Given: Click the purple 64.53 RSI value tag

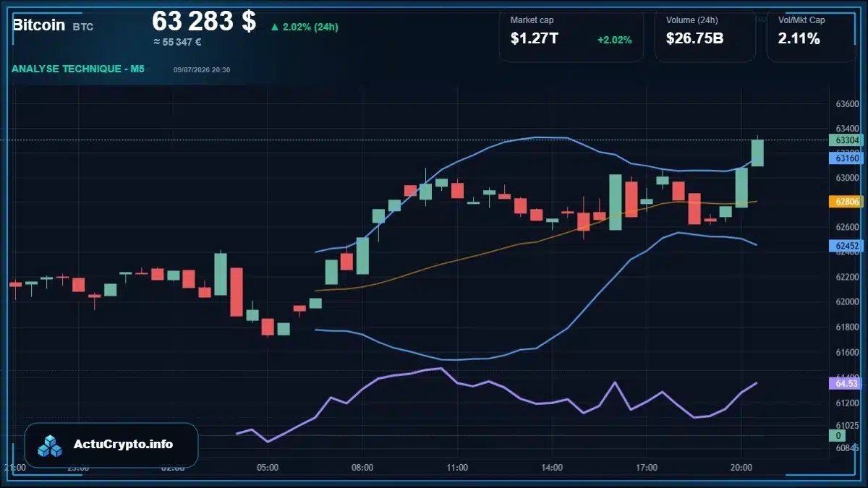Looking at the screenshot, I should (846, 383).
